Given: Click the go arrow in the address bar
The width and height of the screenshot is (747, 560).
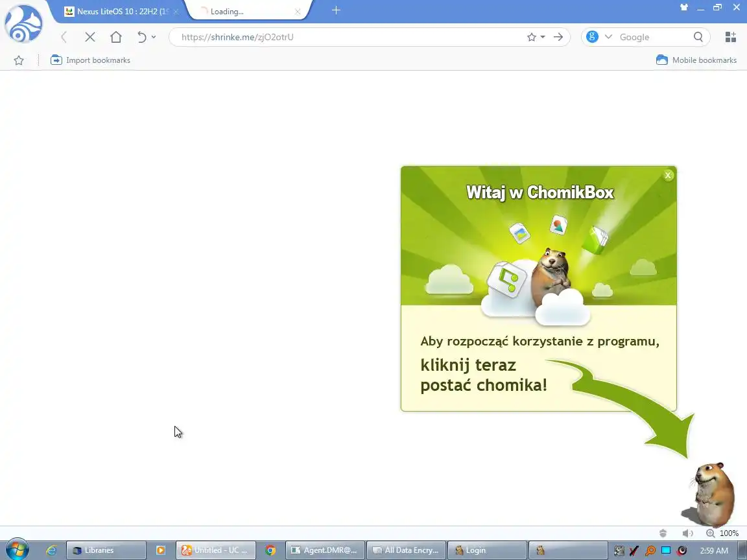Looking at the screenshot, I should [x=558, y=37].
